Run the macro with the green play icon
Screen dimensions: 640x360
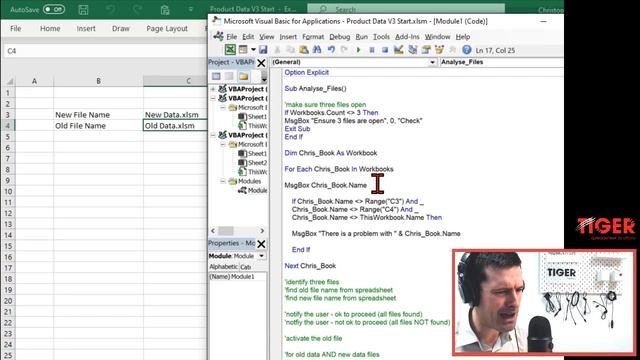tap(358, 50)
